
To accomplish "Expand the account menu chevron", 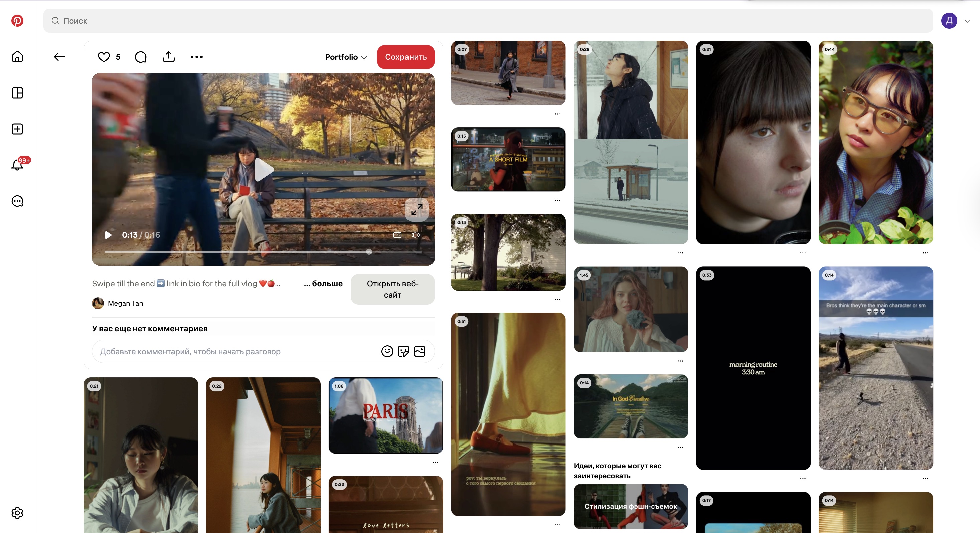I will coord(967,21).
